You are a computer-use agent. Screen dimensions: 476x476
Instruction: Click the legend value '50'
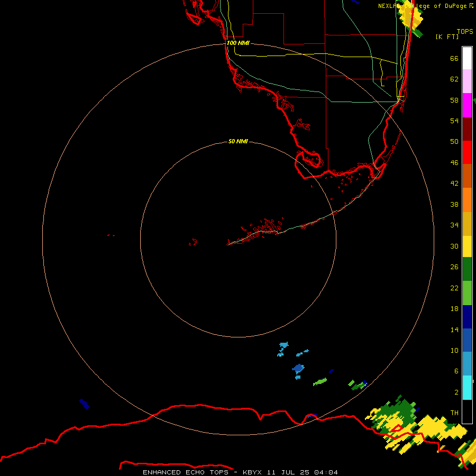coord(454,141)
